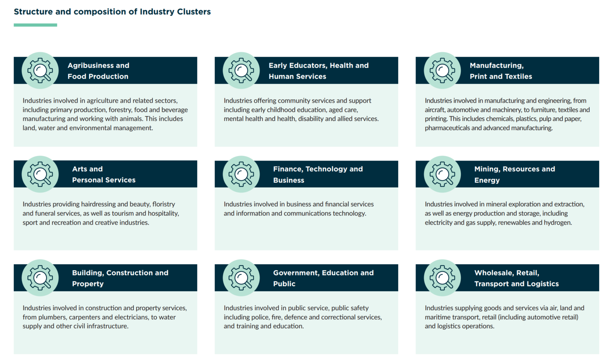The width and height of the screenshot is (613, 364).
Task: Select the Finance, Technology and Business heading
Action: click(x=318, y=174)
